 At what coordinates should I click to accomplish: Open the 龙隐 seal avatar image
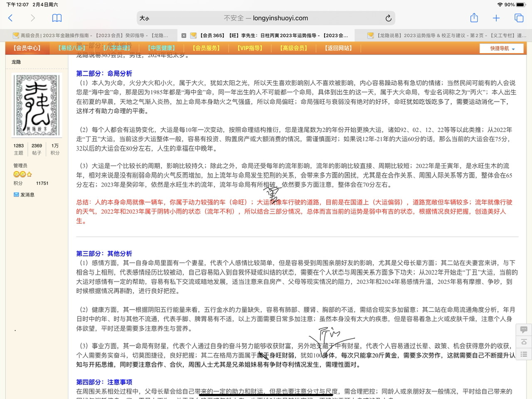point(37,105)
